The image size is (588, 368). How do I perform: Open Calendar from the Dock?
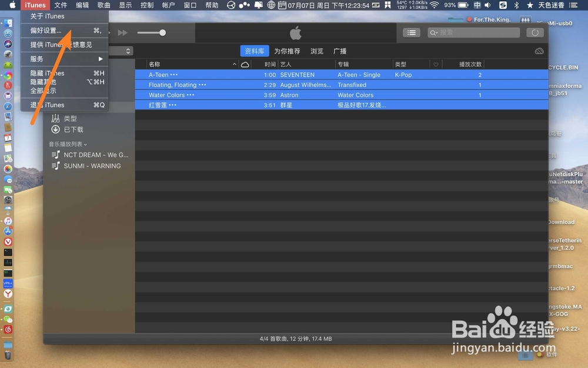(x=8, y=138)
